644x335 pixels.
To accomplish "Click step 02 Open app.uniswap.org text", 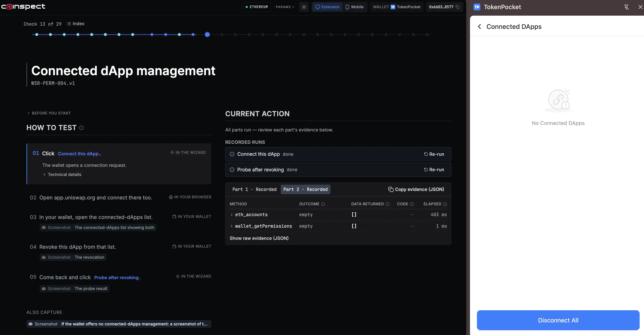I will pyautogui.click(x=96, y=198).
